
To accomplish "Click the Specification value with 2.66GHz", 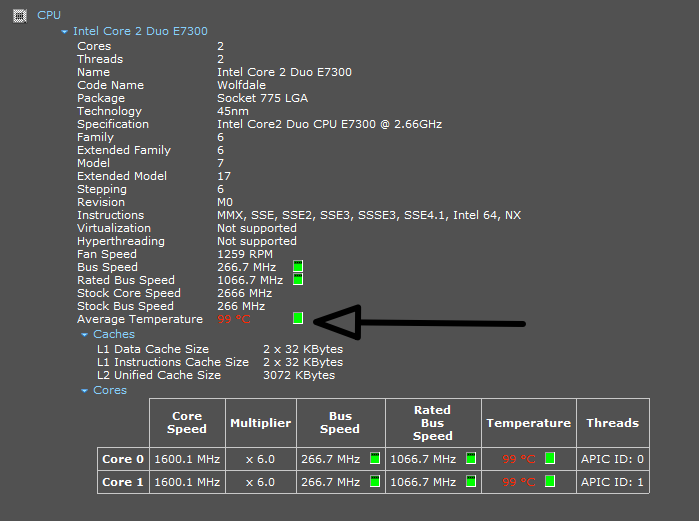I will click(329, 124).
